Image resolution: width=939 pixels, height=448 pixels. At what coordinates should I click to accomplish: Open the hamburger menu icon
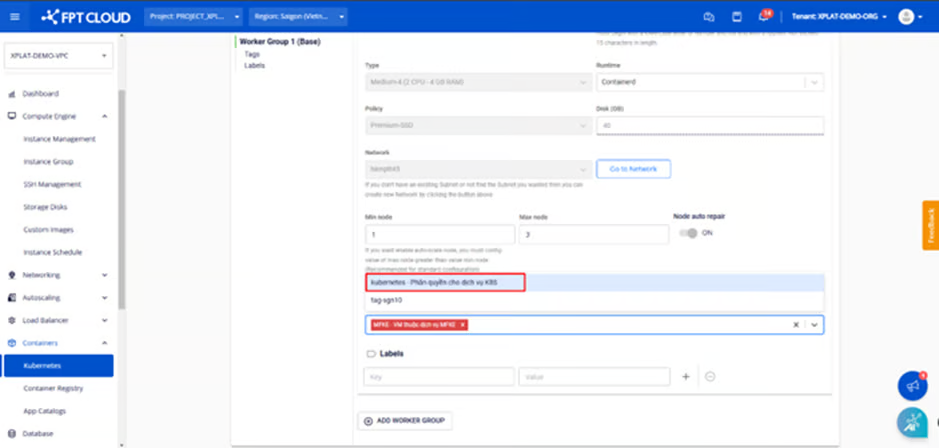point(14,17)
